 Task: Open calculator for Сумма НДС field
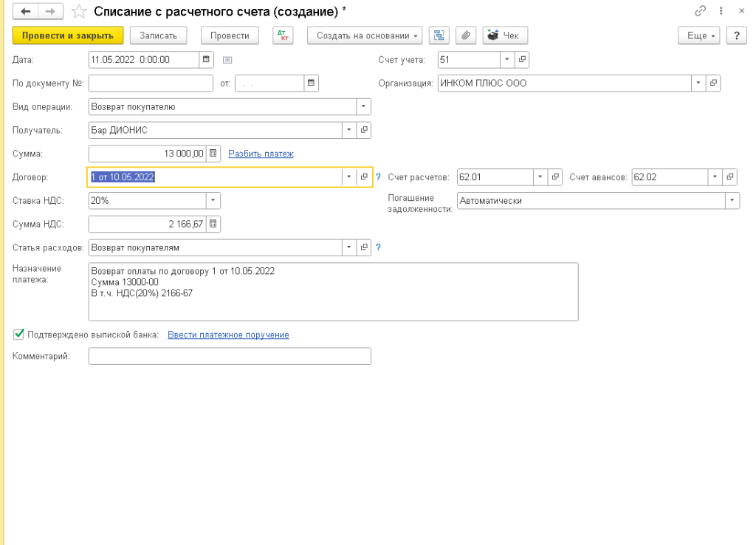[x=213, y=223]
